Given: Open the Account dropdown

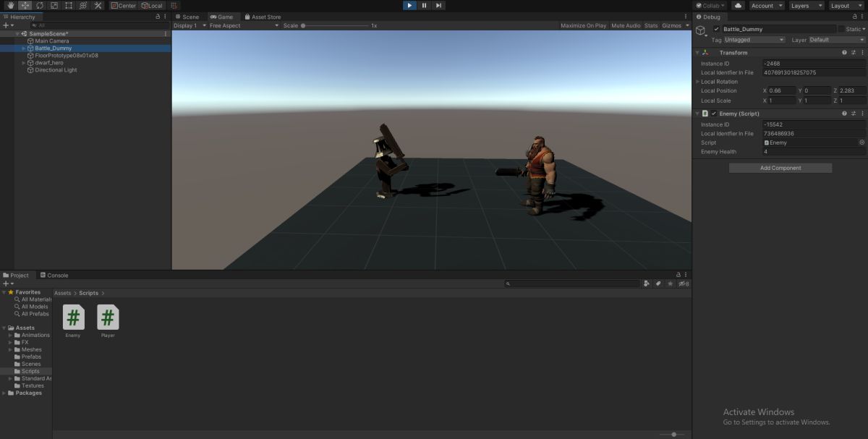Looking at the screenshot, I should click(x=765, y=5).
